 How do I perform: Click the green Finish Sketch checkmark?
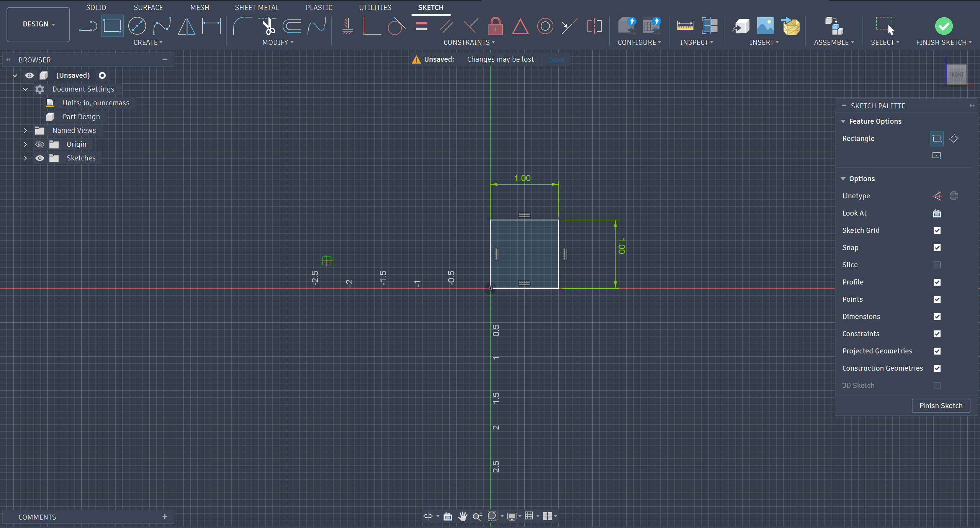tap(944, 26)
